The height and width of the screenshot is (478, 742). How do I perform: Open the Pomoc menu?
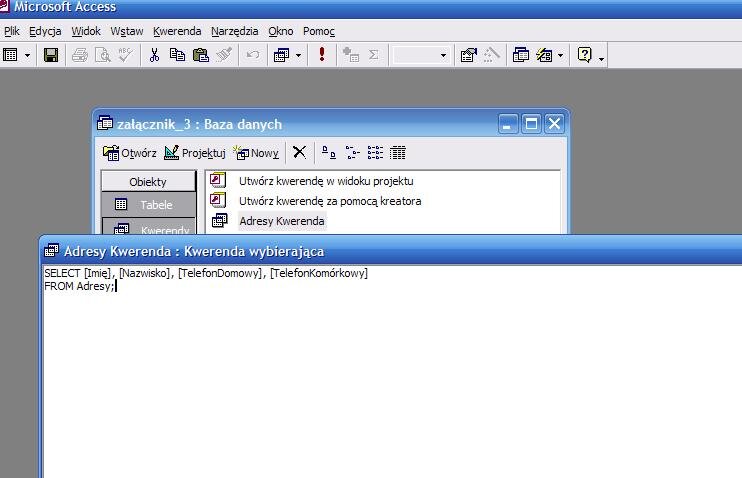[318, 31]
